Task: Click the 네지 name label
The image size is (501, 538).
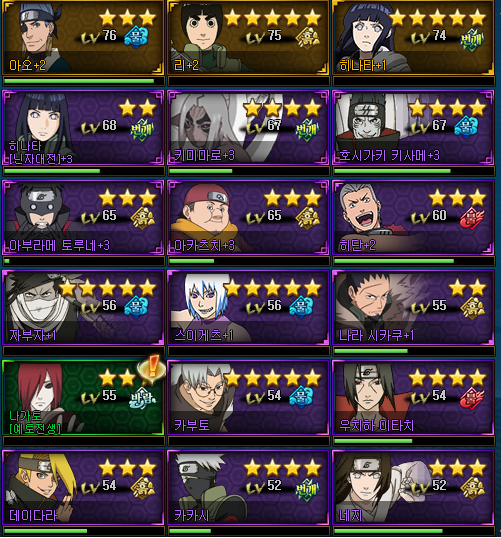Action: [350, 515]
